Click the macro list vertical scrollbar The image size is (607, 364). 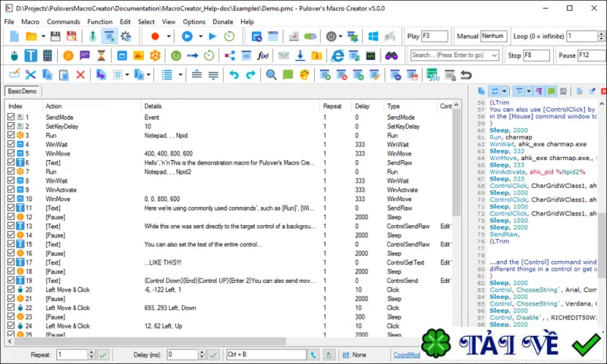pos(457,163)
